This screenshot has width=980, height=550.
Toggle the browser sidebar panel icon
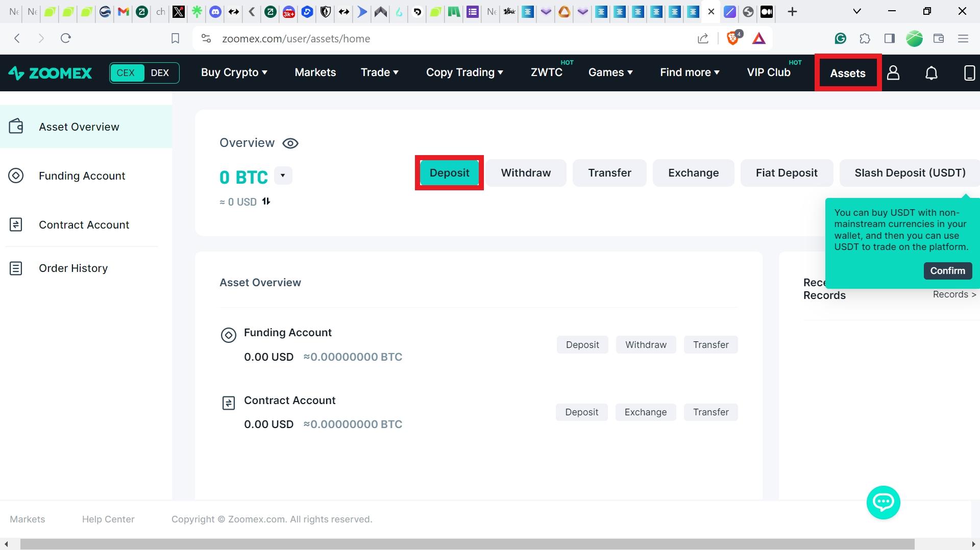point(890,38)
